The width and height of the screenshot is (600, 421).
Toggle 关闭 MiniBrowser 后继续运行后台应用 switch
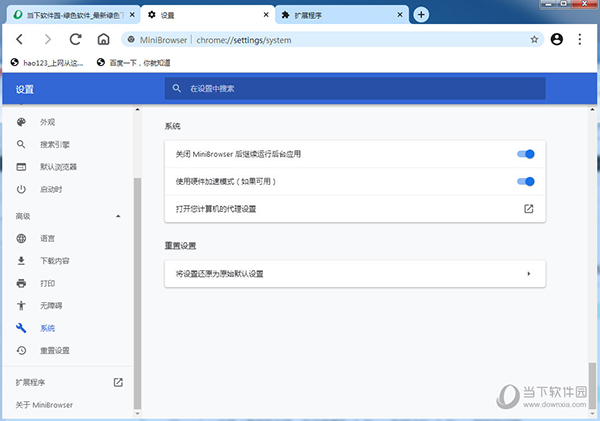[526, 154]
